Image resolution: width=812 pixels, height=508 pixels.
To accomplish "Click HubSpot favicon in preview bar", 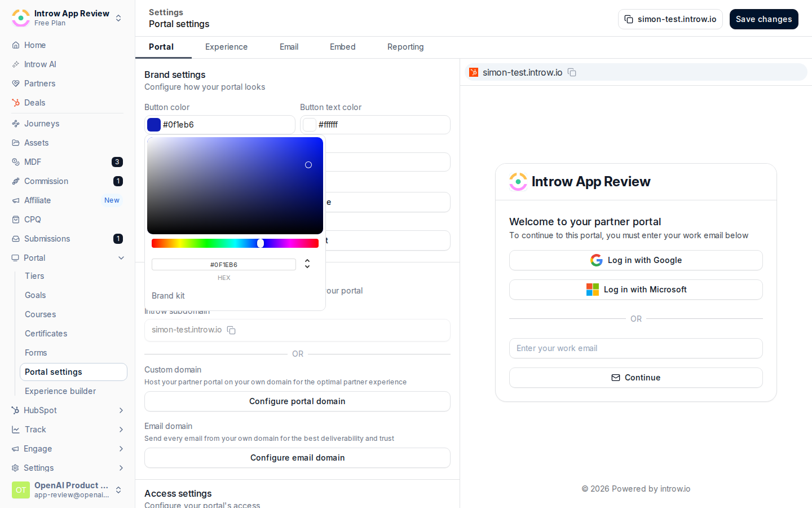I will (x=474, y=72).
